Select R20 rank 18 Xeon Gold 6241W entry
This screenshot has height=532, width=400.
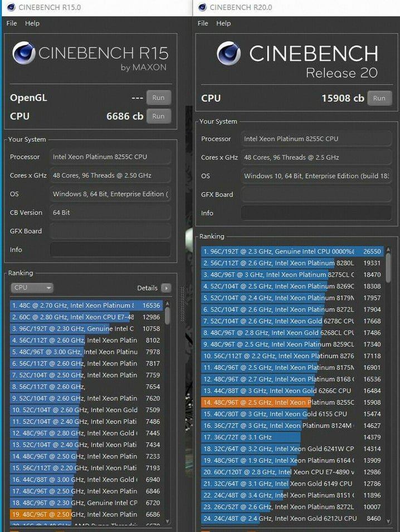click(x=292, y=449)
